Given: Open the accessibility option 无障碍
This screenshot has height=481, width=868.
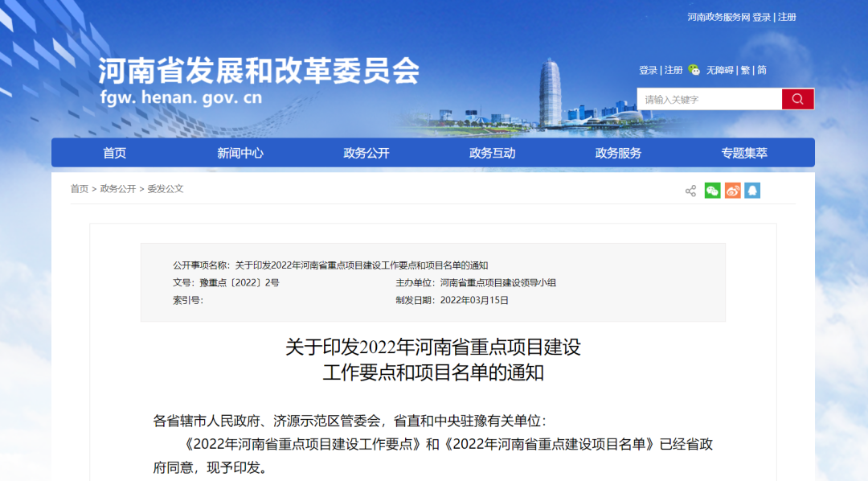Looking at the screenshot, I should 721,70.
